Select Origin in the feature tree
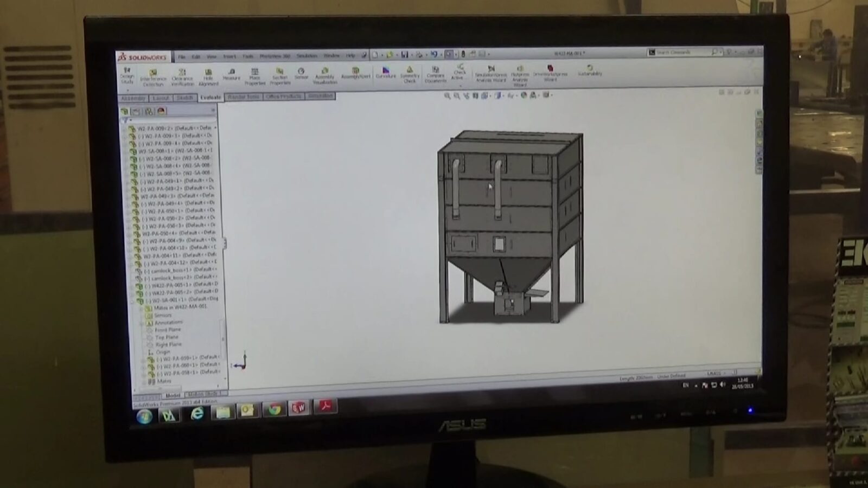Viewport: 868px width, 488px height. 159,352
